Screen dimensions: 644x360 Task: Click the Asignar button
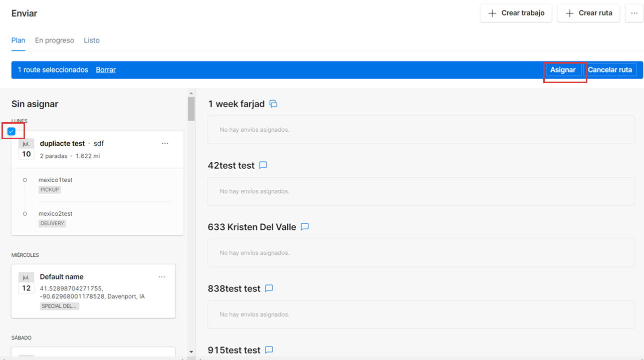(563, 70)
